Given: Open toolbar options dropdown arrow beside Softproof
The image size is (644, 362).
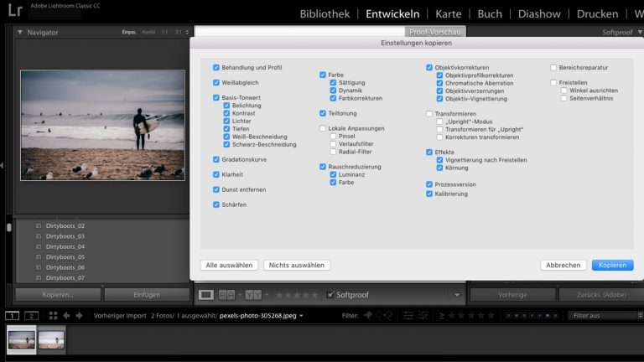Looking at the screenshot, I should 456,295.
